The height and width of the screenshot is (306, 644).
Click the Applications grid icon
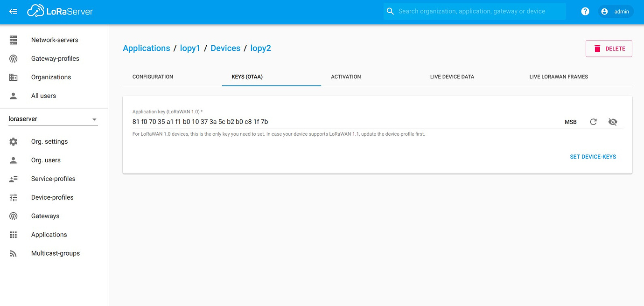(13, 234)
